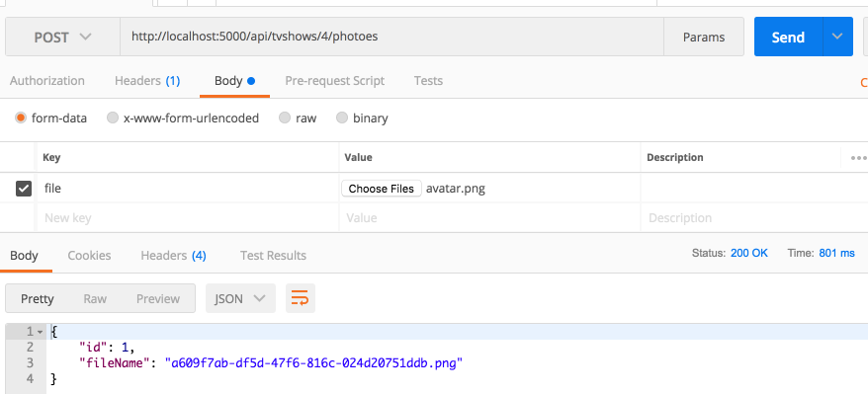Click the Description column header
This screenshot has height=394, width=868.
point(675,157)
